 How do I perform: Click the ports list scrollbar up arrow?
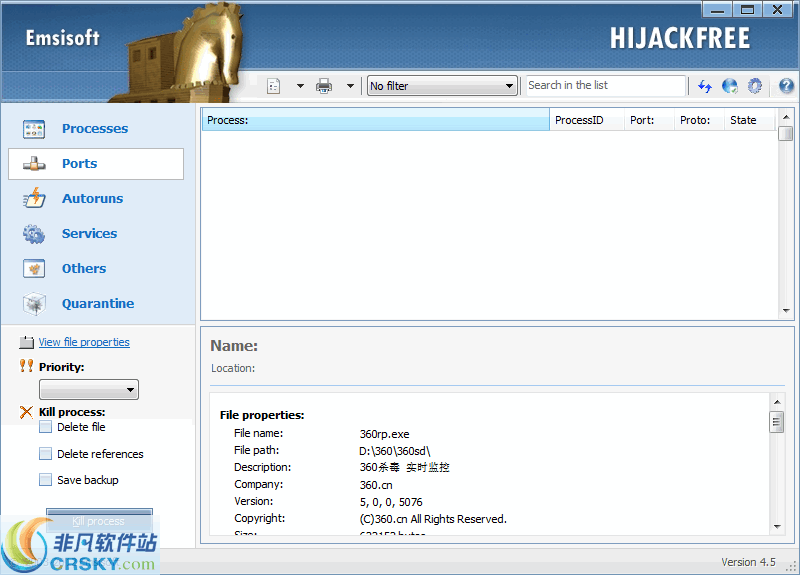point(786,117)
